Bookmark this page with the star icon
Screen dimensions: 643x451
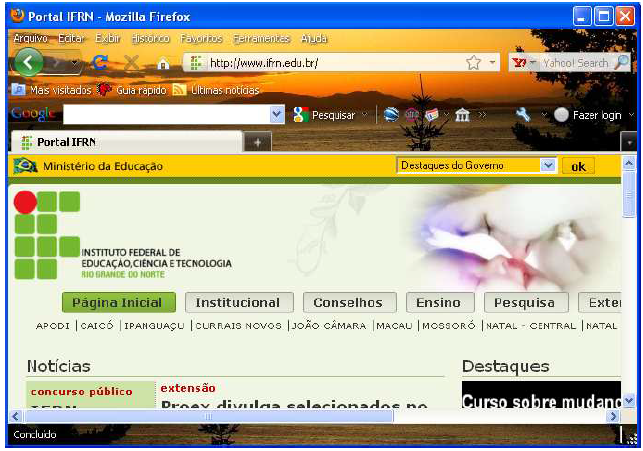click(x=473, y=62)
